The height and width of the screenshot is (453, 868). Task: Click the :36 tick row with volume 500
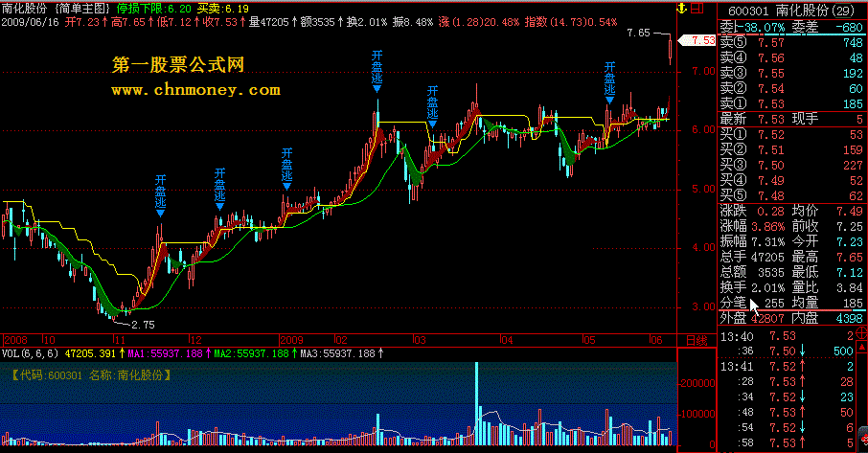click(788, 351)
